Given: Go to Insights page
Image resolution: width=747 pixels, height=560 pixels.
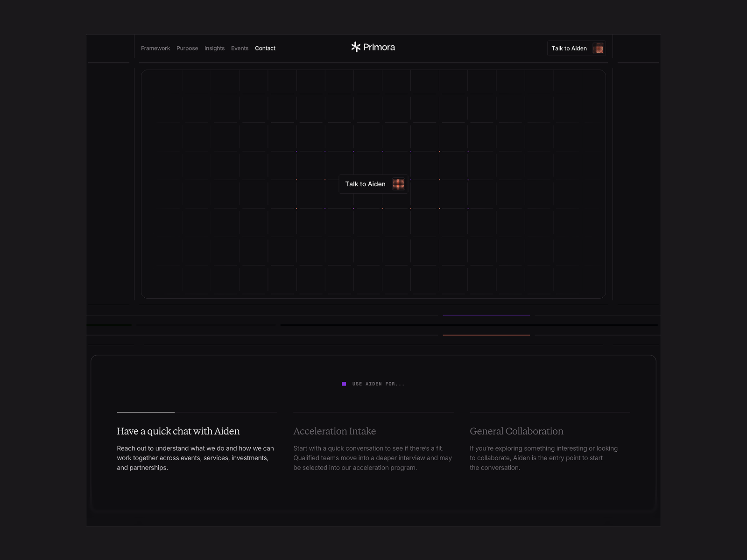Looking at the screenshot, I should (x=214, y=49).
